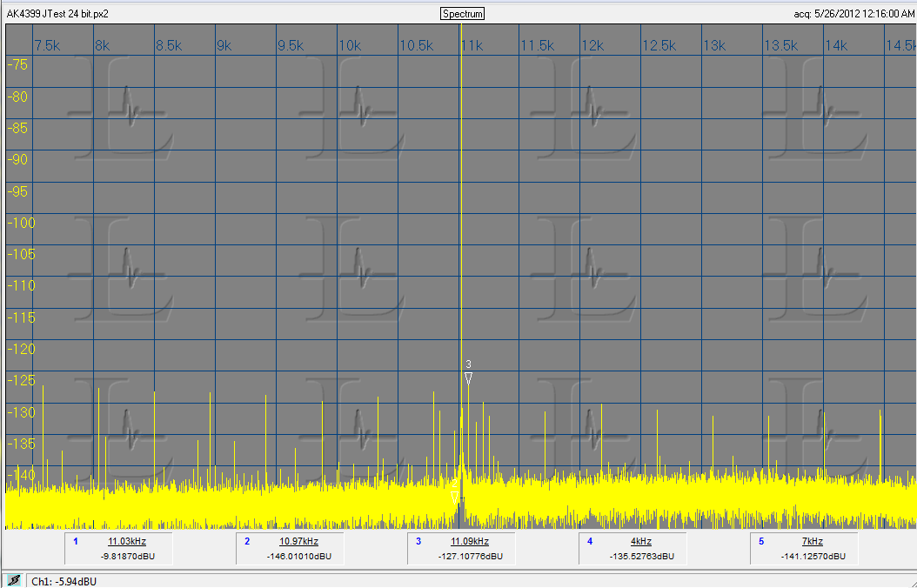This screenshot has height=588, width=917.
Task: Click cursor 1 level -9.81870dBU
Action: (x=127, y=556)
